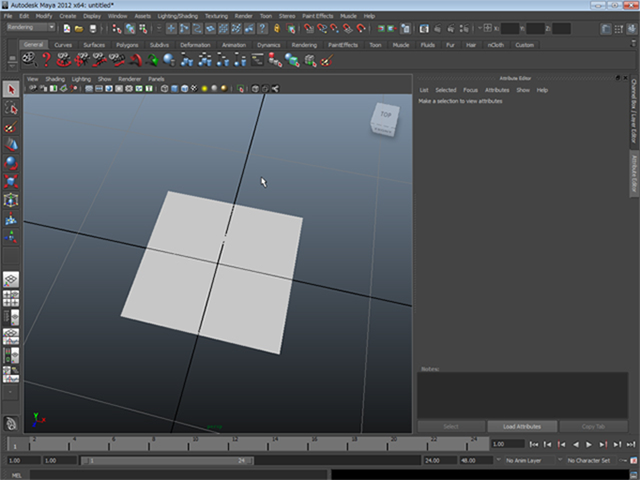The image size is (640, 480).
Task: Toggle select by component type mode
Action: [143, 29]
